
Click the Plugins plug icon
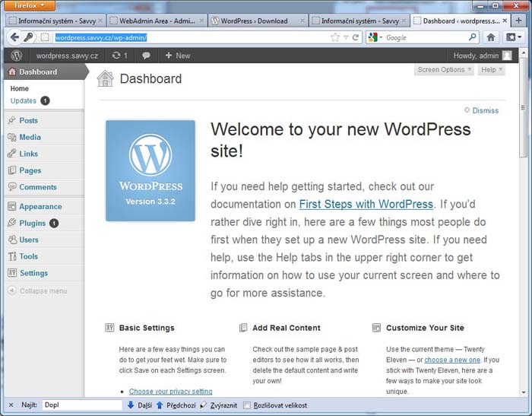tap(12, 223)
